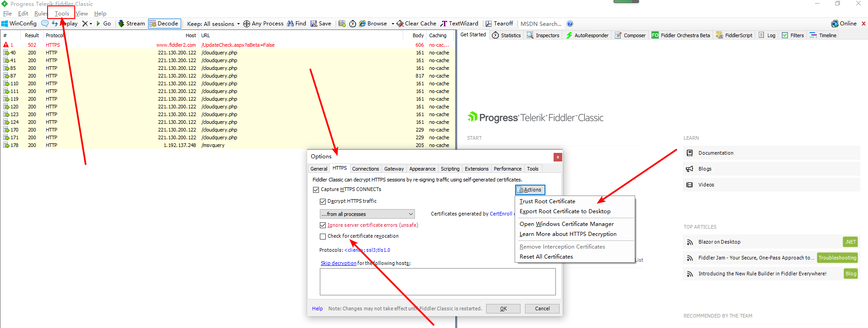Image resolution: width=868 pixels, height=328 pixels.
Task: Click the timer clock icon
Action: coord(353,24)
